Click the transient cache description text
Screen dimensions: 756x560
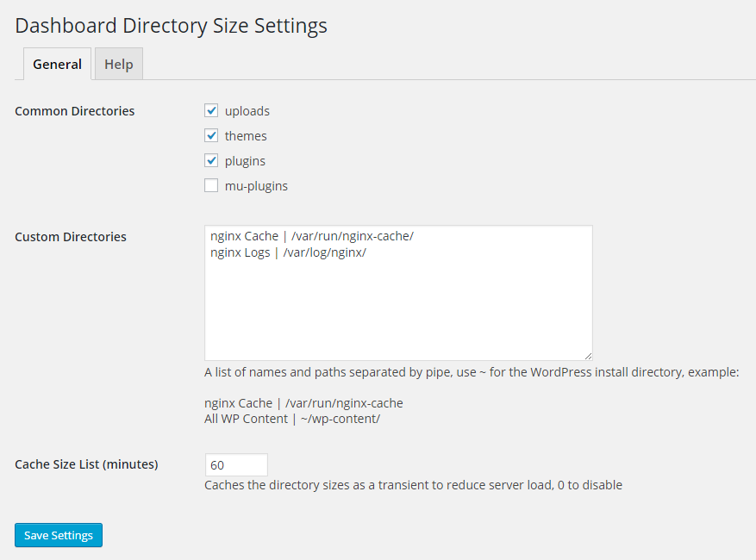pyautogui.click(x=413, y=485)
